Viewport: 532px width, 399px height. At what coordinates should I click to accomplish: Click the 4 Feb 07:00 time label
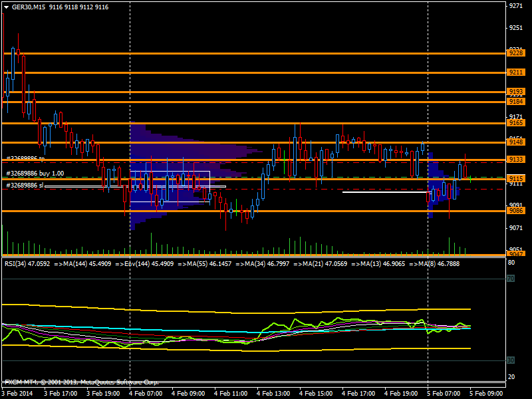146,393
